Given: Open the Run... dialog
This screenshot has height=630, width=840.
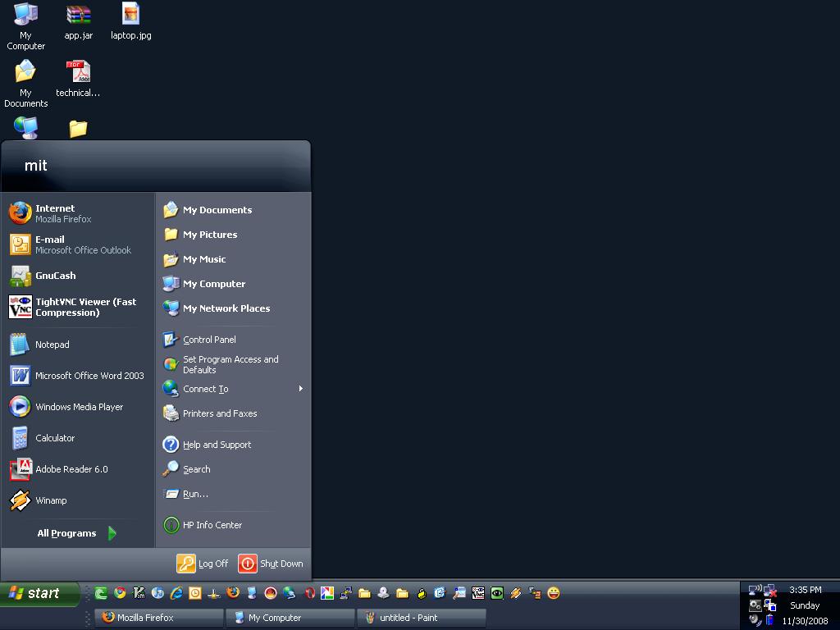Looking at the screenshot, I should (x=234, y=494).
